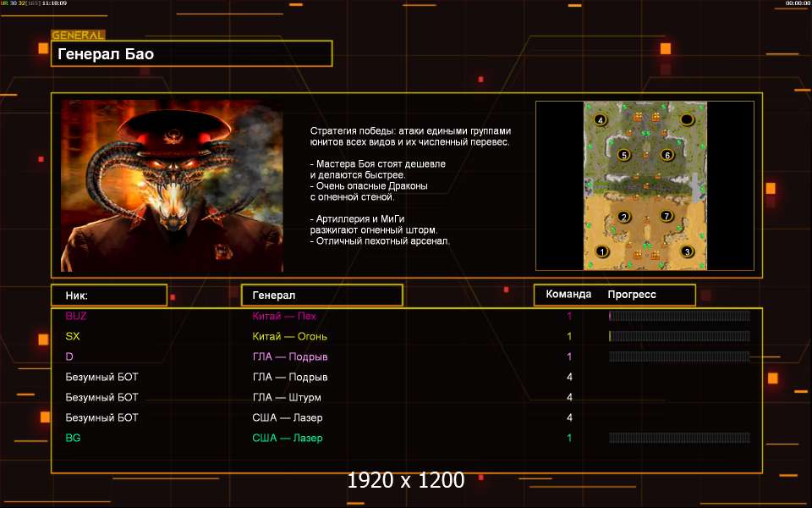Image resolution: width=812 pixels, height=508 pixels.
Task: Select player nickname D
Action: click(x=69, y=356)
